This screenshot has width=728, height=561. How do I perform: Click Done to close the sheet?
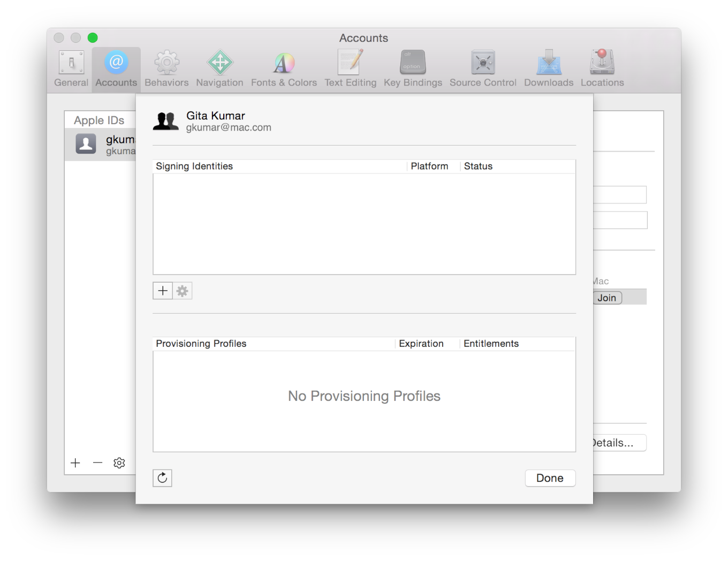pyautogui.click(x=550, y=478)
